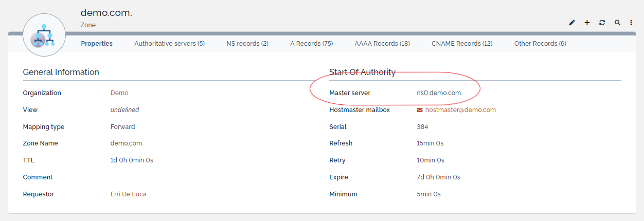Follow the Demo organization link
The height and width of the screenshot is (221, 644).
[119, 93]
